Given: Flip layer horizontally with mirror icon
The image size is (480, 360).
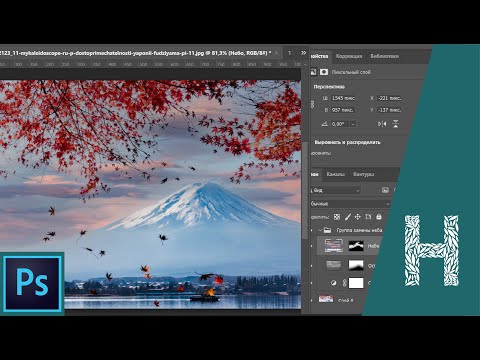Looking at the screenshot, I should (382, 124).
